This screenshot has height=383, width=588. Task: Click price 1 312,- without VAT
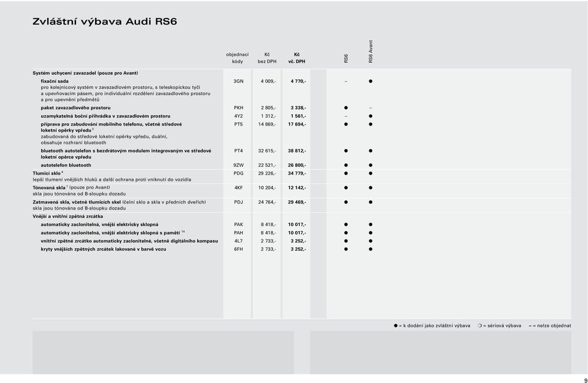(268, 116)
